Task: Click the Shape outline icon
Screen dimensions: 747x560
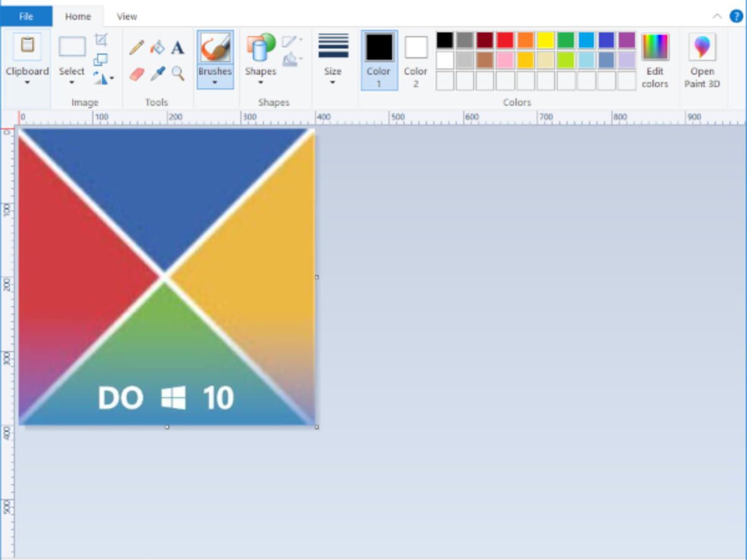Action: (x=289, y=42)
